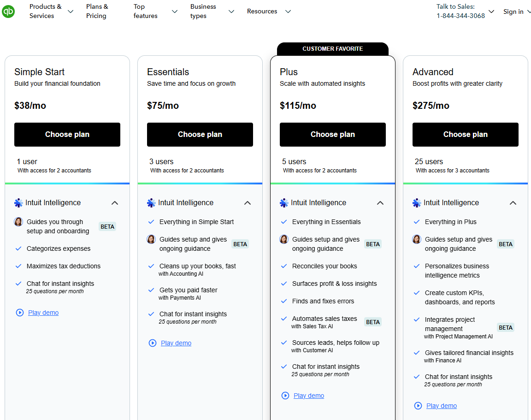Image resolution: width=531 pixels, height=420 pixels.
Task: Click Intuit Intelligence sparkle icon in Simple Start
Action: click(18, 203)
